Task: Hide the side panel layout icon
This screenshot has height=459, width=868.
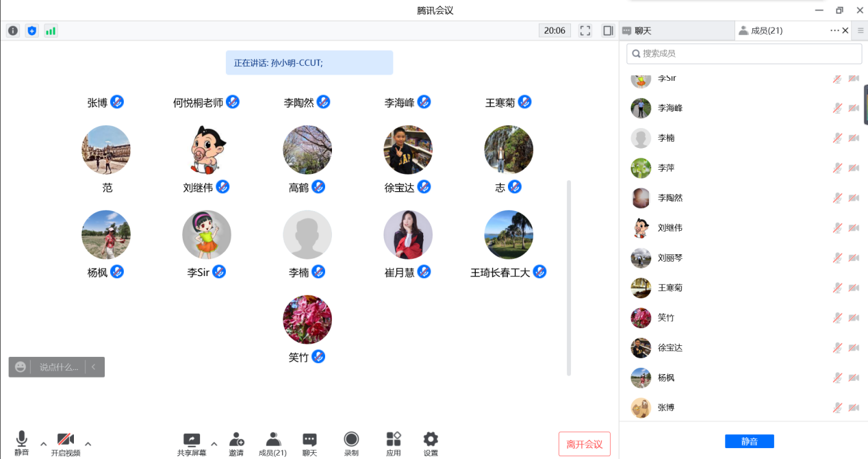Action: (x=607, y=31)
